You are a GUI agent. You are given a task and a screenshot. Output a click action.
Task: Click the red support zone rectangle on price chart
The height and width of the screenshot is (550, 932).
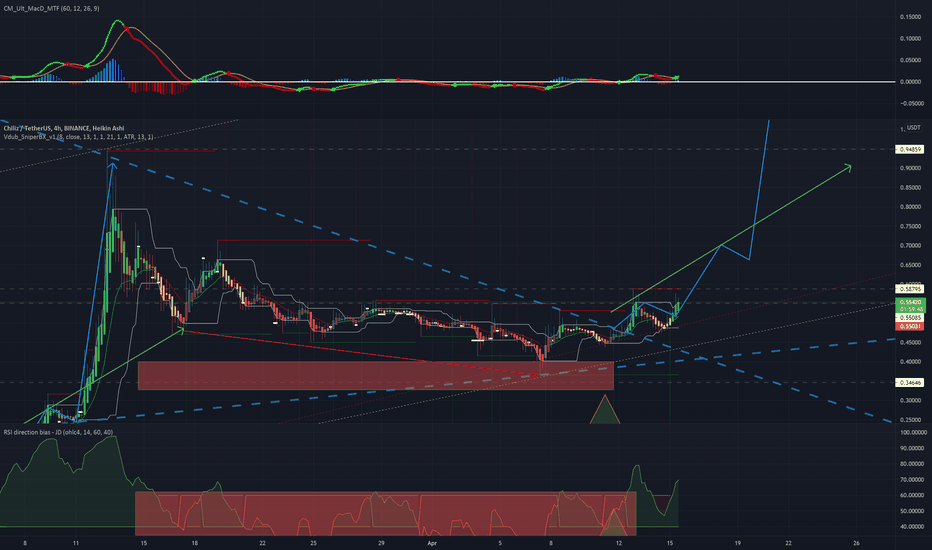point(376,376)
